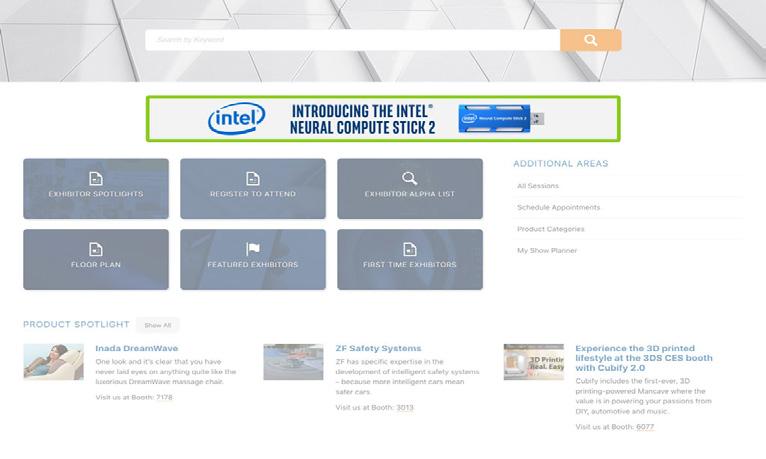This screenshot has height=459, width=766.
Task: Open the Exhibitor Spotlights tile
Action: click(96, 188)
